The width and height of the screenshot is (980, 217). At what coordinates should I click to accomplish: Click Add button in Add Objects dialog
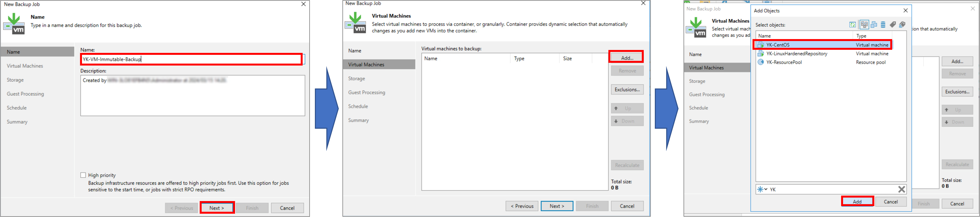point(857,202)
